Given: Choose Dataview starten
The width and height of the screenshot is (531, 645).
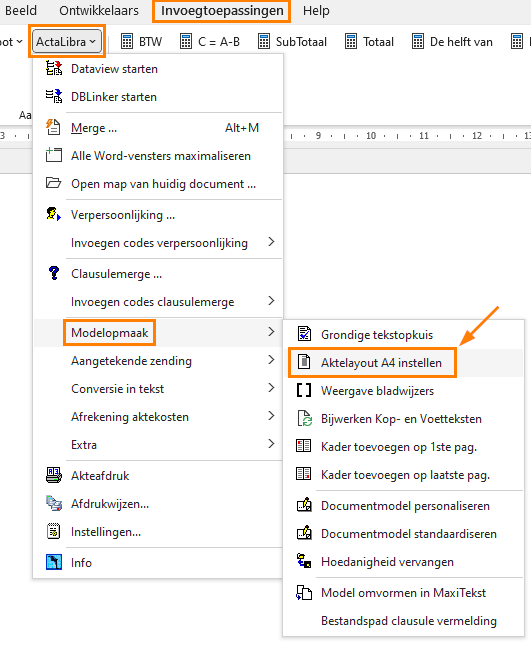Looking at the screenshot, I should point(158,69).
